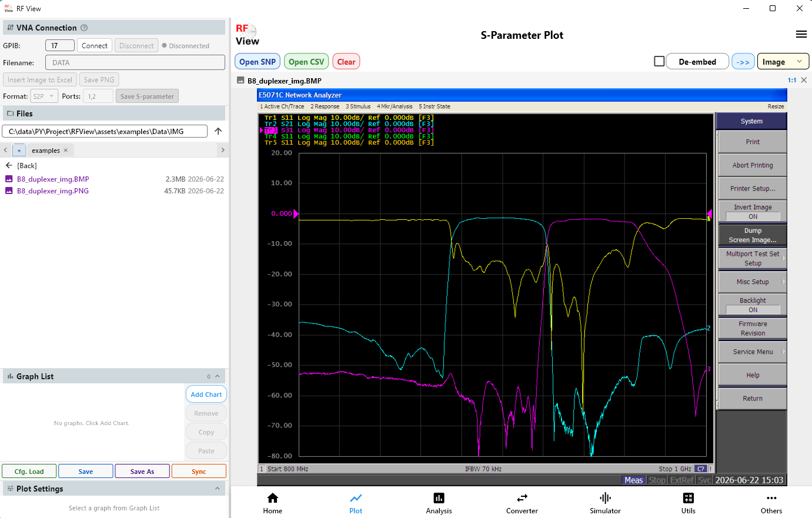This screenshot has height=518, width=812.
Task: Add a new file browser tab
Action: [19, 150]
